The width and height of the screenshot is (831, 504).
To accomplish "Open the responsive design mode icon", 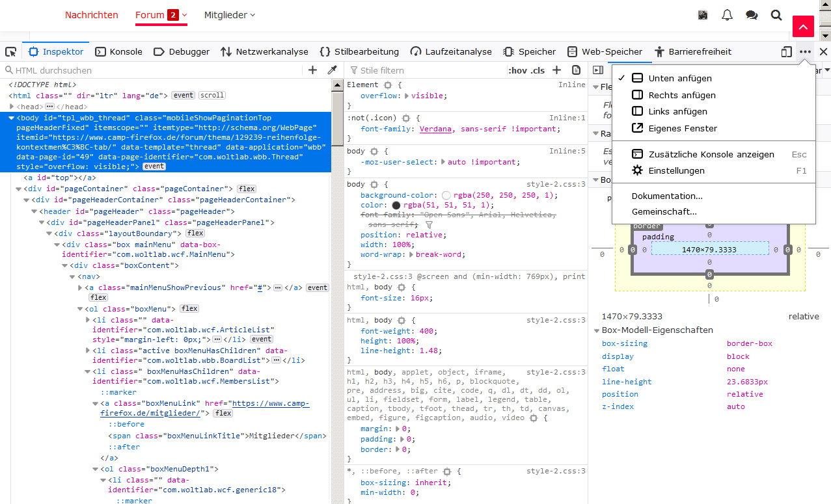I will click(787, 52).
